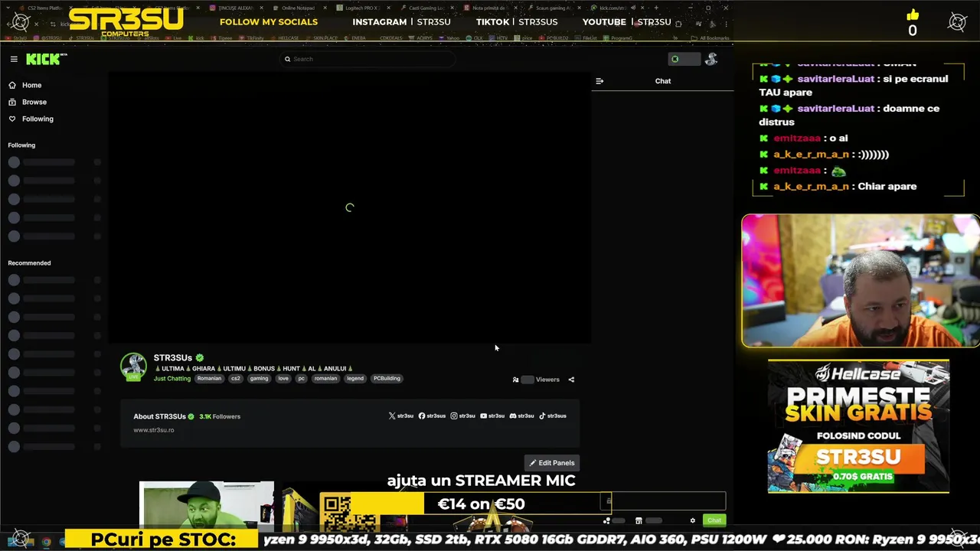The image size is (980, 551).
Task: Go to Home in sidebar
Action: [25, 85]
